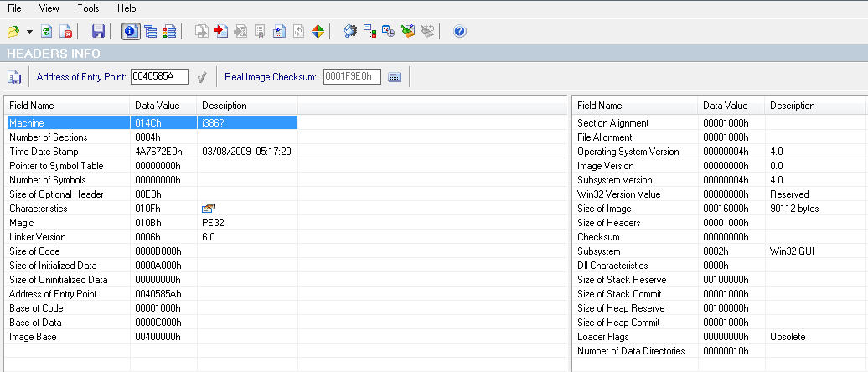868x372 pixels.
Task: Select the Number of Sections row
Action: point(152,137)
